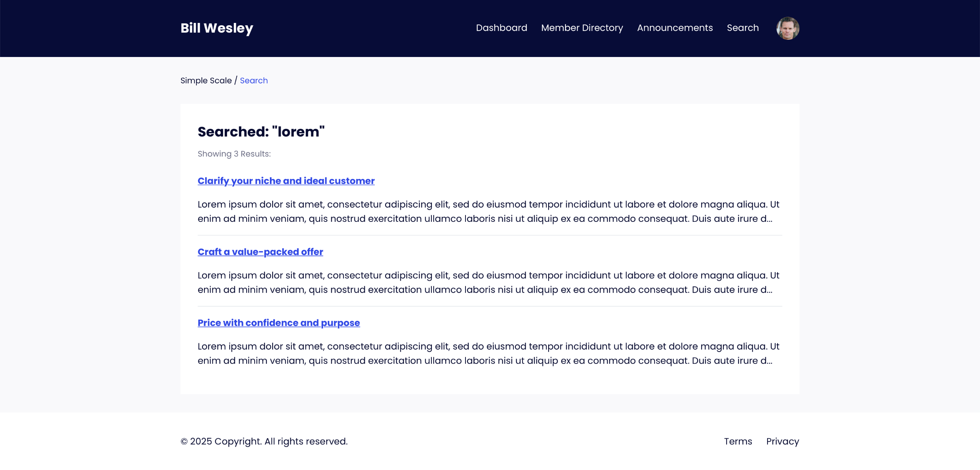980x470 pixels.
Task: Open 'Clarify your niche and ideal customer' result
Action: pyautogui.click(x=286, y=181)
